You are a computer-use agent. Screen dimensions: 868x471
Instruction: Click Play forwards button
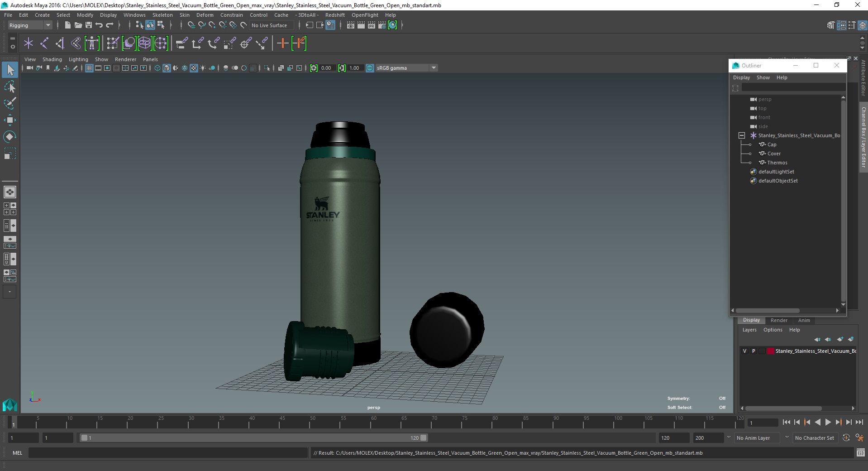click(828, 422)
